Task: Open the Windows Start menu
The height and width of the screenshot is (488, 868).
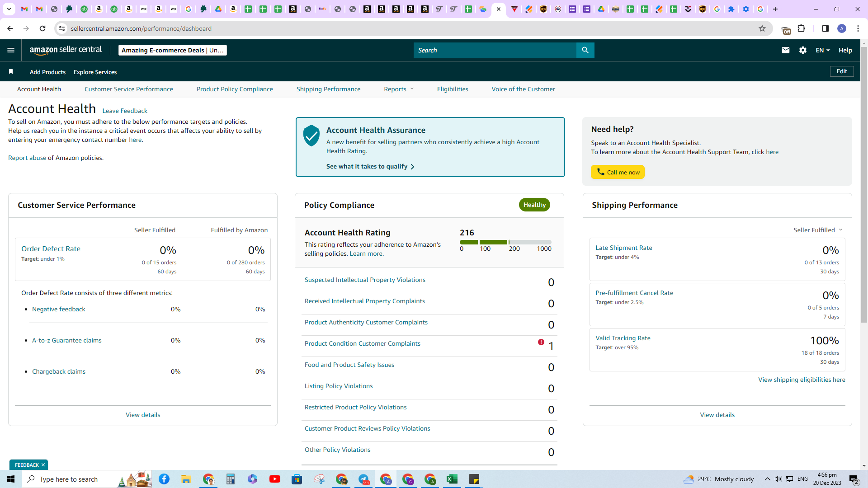Action: tap(11, 479)
